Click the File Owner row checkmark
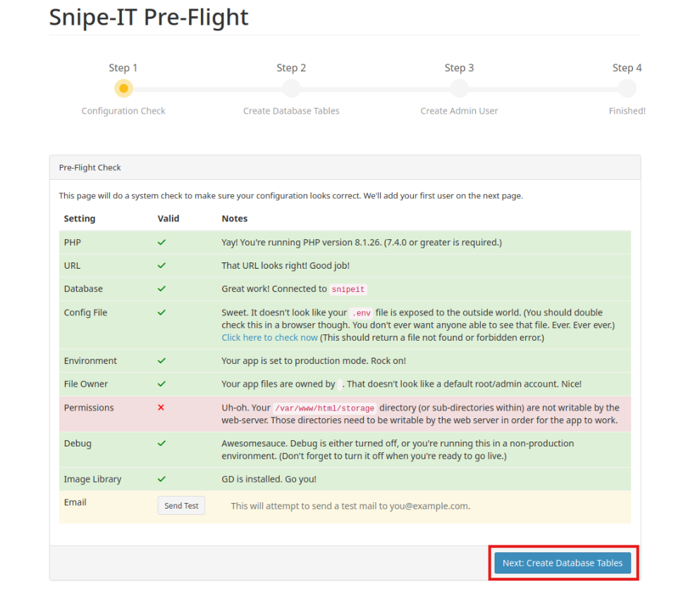Screen dimensions: 700x589 click(x=161, y=384)
